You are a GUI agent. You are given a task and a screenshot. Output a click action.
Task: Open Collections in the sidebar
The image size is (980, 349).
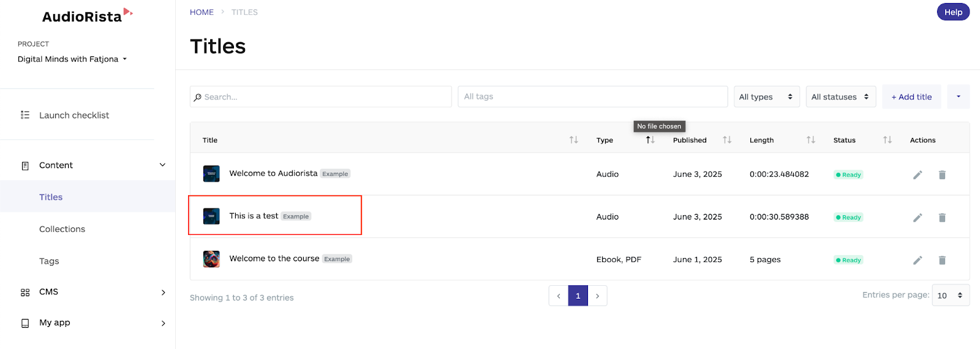62,229
